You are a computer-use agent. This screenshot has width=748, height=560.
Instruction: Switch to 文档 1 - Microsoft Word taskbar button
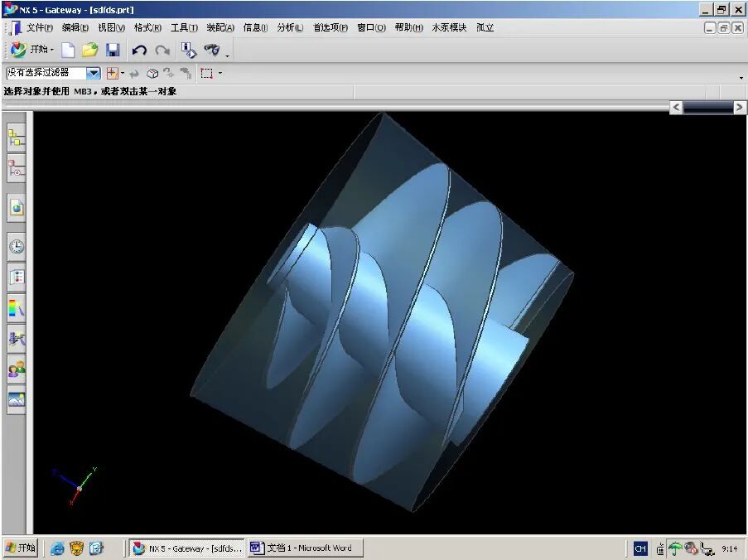point(306,548)
